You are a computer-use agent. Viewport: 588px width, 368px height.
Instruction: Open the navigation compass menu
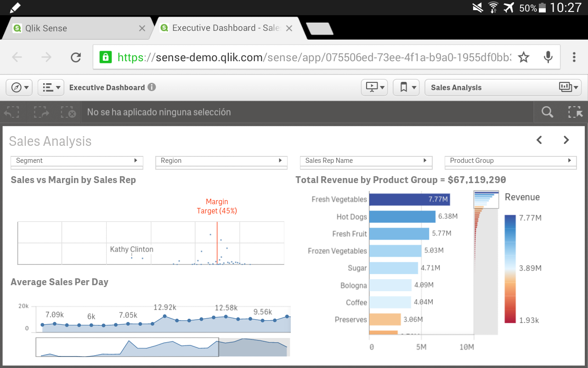(19, 87)
